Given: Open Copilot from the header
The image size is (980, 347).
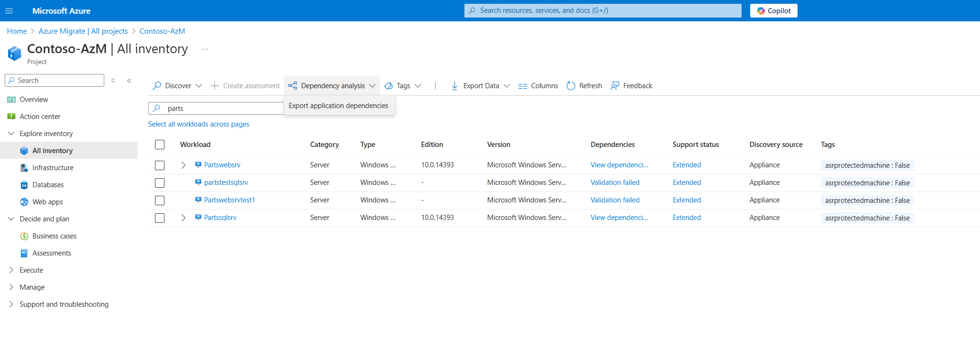Looking at the screenshot, I should 773,10.
